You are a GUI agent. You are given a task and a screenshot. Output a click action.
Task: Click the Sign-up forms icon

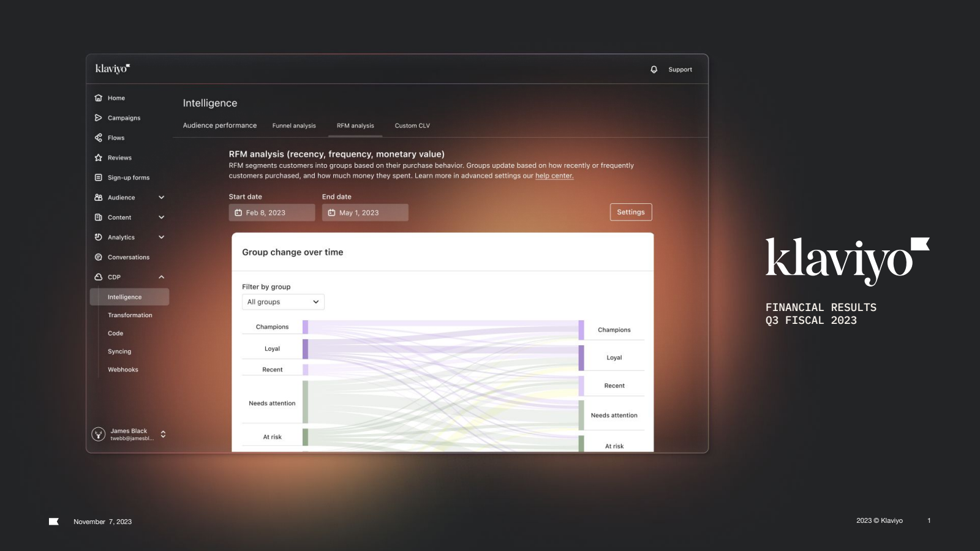[99, 178]
